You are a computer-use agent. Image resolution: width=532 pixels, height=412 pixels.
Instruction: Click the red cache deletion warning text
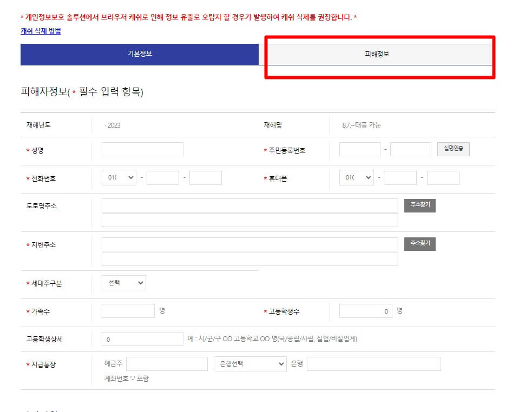189,17
